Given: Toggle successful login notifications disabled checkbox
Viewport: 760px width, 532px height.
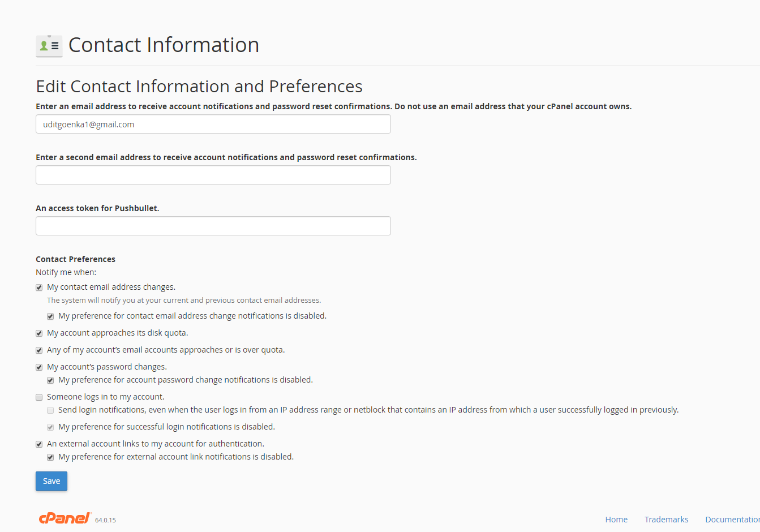Looking at the screenshot, I should 50,427.
